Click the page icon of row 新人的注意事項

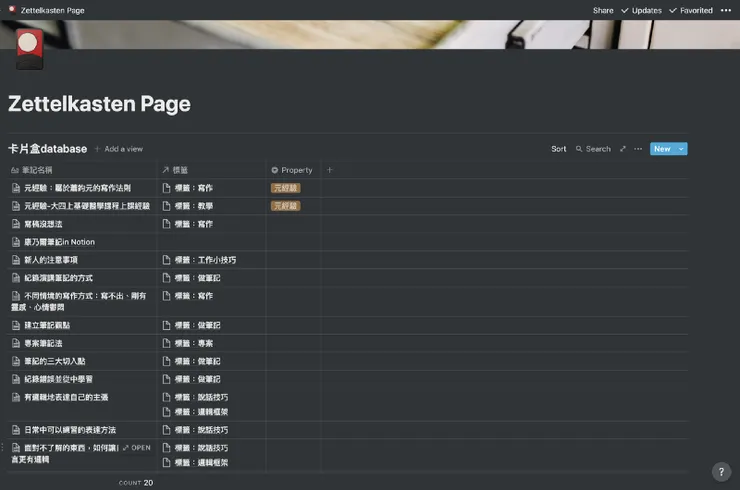click(16, 260)
